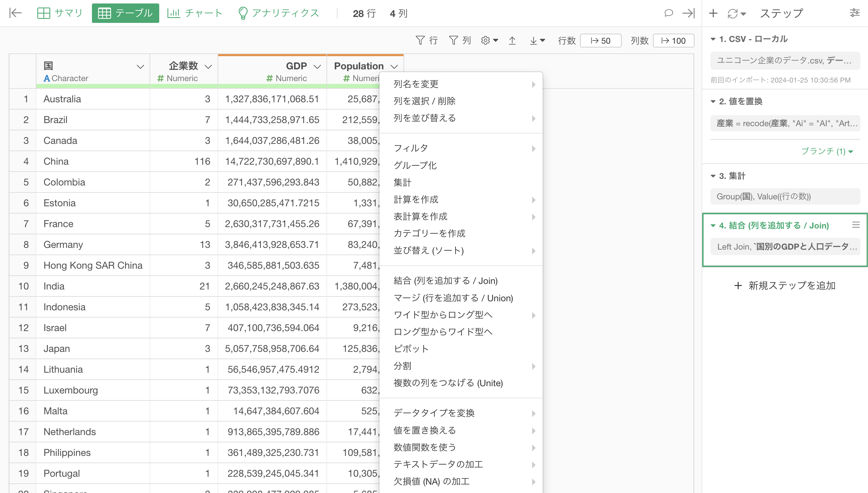Viewport: 868px width, 493px height.
Task: Click the refresh icon in the steps header
Action: 733,14
